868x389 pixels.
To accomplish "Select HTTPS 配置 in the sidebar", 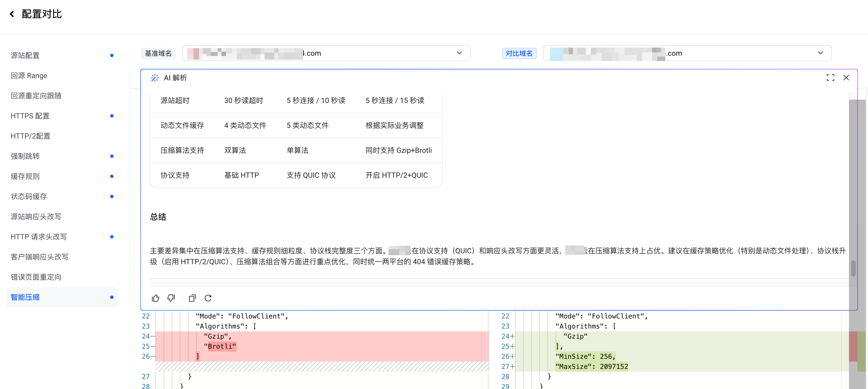I will coord(30,116).
